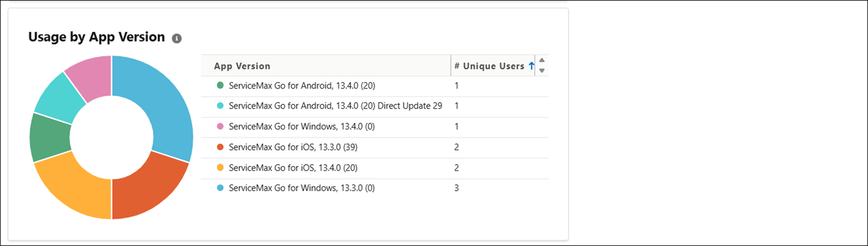Click the user count 3 for Windows 13.3.0
Image resolution: width=868 pixels, height=246 pixels.
456,188
